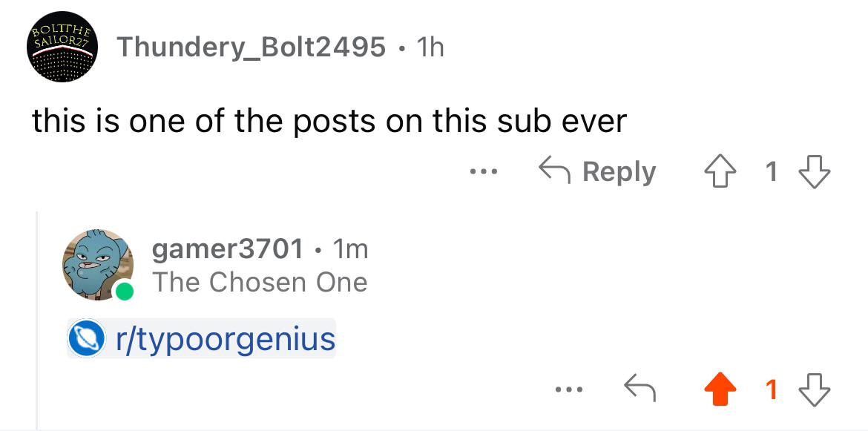
Task: View Thundery_Bolt2495's profile avatar
Action: pyautogui.click(x=62, y=47)
